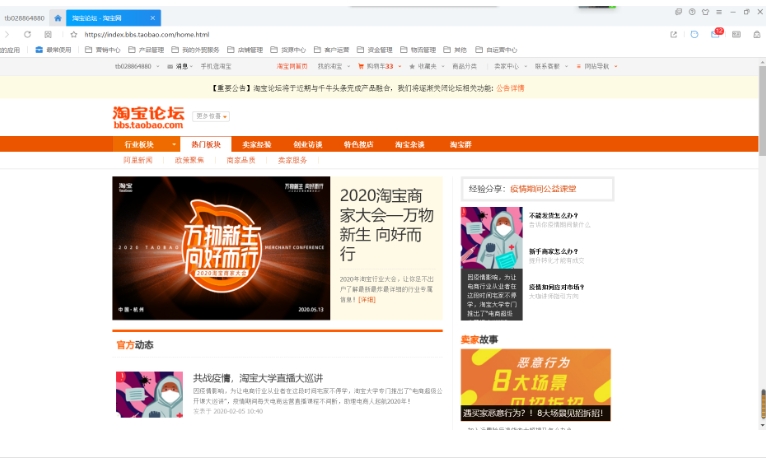
Task: Open dropdown button beside the forum logo
Action: pos(211,116)
